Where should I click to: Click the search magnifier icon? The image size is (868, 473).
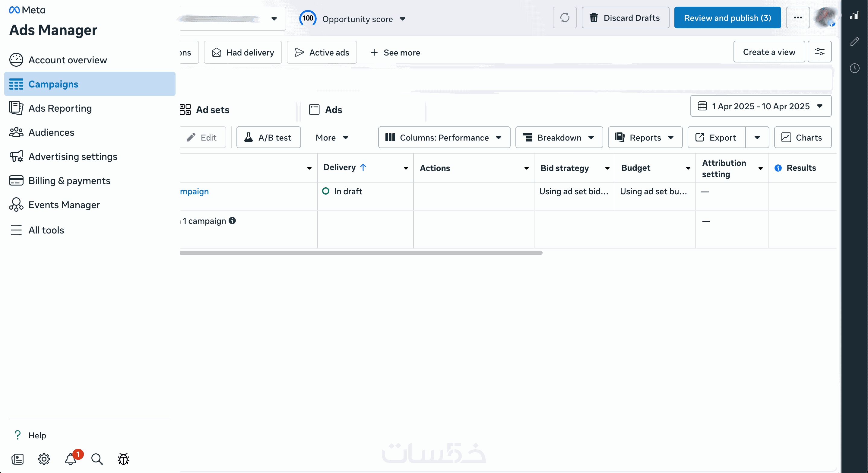pyautogui.click(x=97, y=459)
